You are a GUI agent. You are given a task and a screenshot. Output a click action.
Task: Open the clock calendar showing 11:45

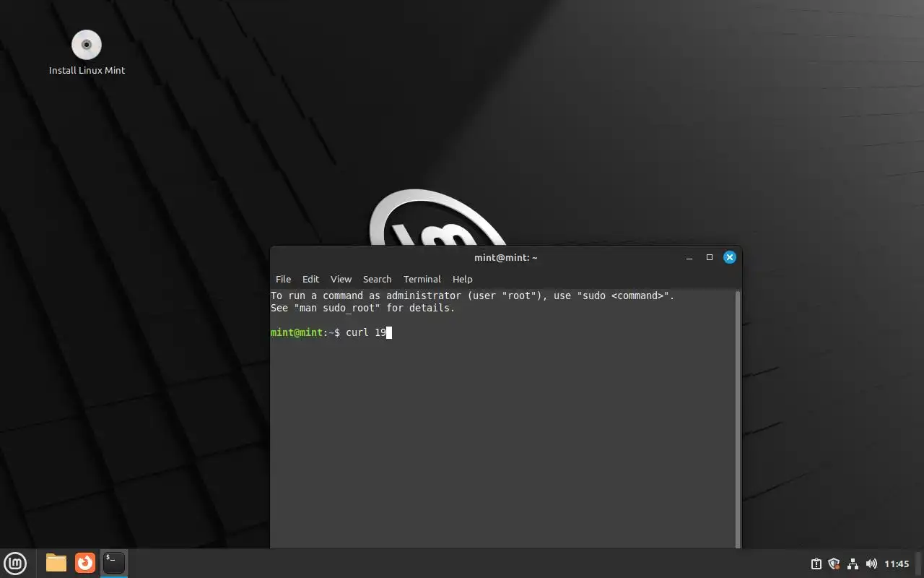click(x=897, y=564)
